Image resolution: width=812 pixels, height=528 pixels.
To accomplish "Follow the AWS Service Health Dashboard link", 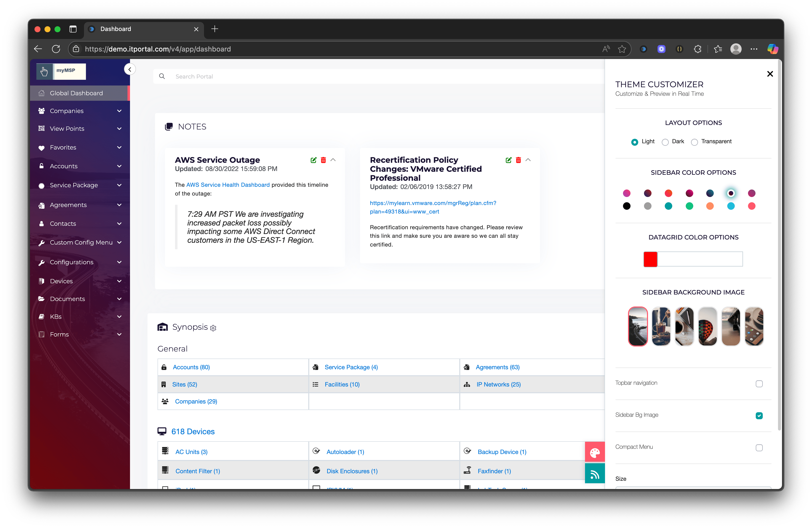I will point(227,184).
